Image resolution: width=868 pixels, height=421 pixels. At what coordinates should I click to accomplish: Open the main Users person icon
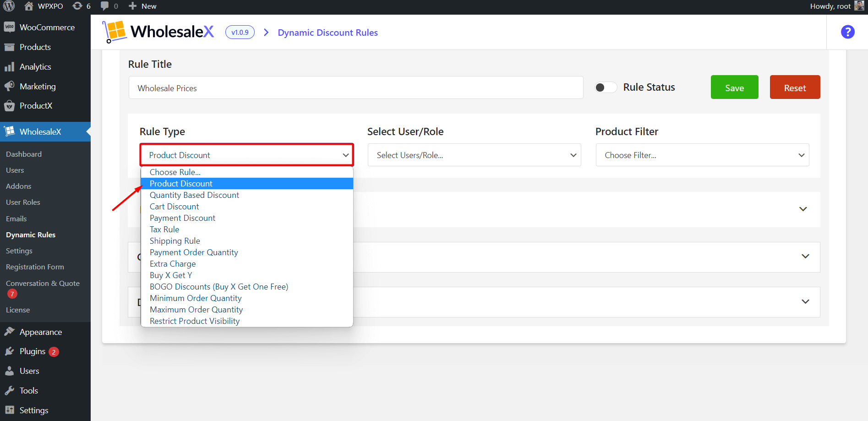pyautogui.click(x=9, y=371)
